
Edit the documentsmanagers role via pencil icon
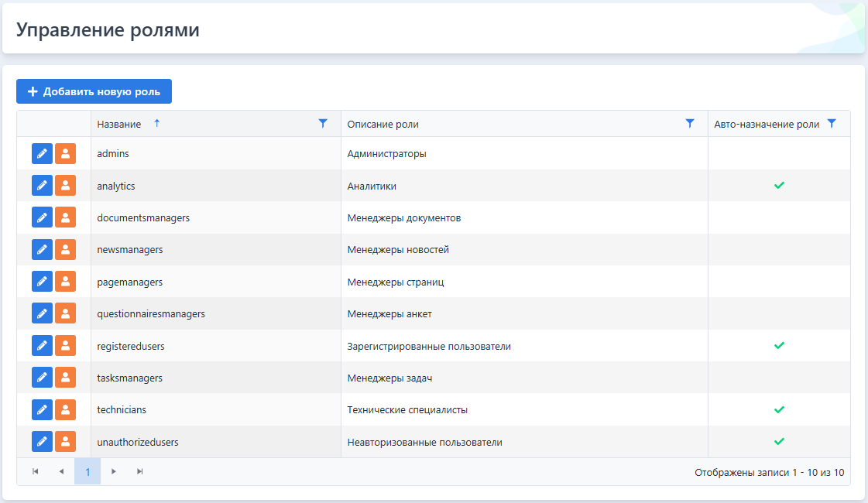[x=42, y=218]
